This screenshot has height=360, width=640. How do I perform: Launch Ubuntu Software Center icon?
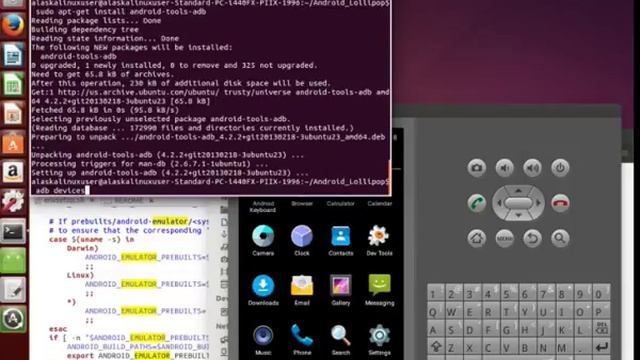click(13, 143)
